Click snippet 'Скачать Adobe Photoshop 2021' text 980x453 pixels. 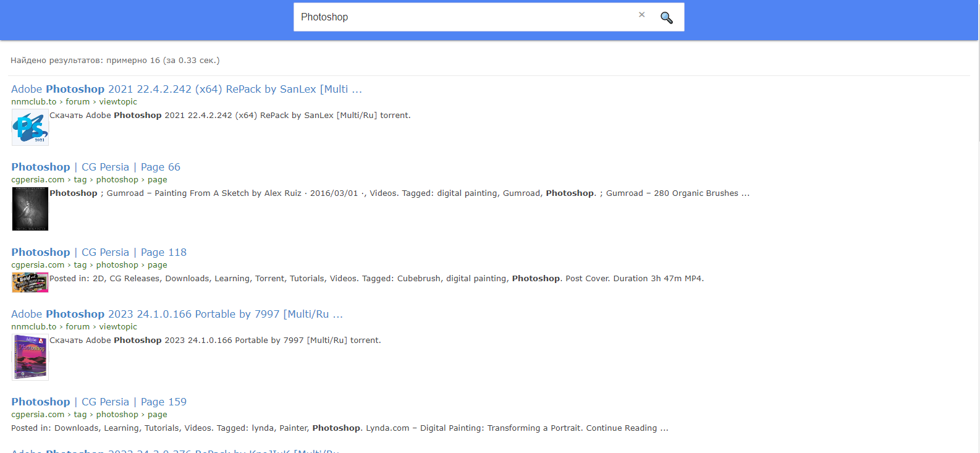coord(230,116)
